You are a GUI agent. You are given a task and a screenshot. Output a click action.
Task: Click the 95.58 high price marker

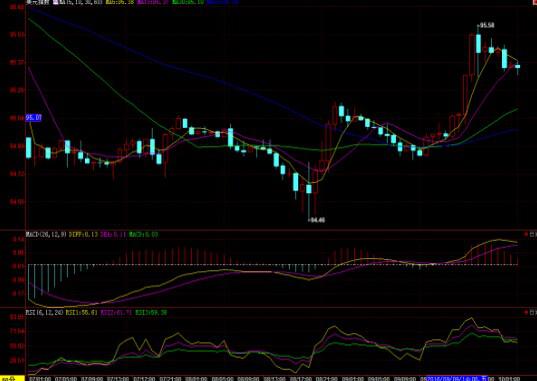pyautogui.click(x=486, y=25)
